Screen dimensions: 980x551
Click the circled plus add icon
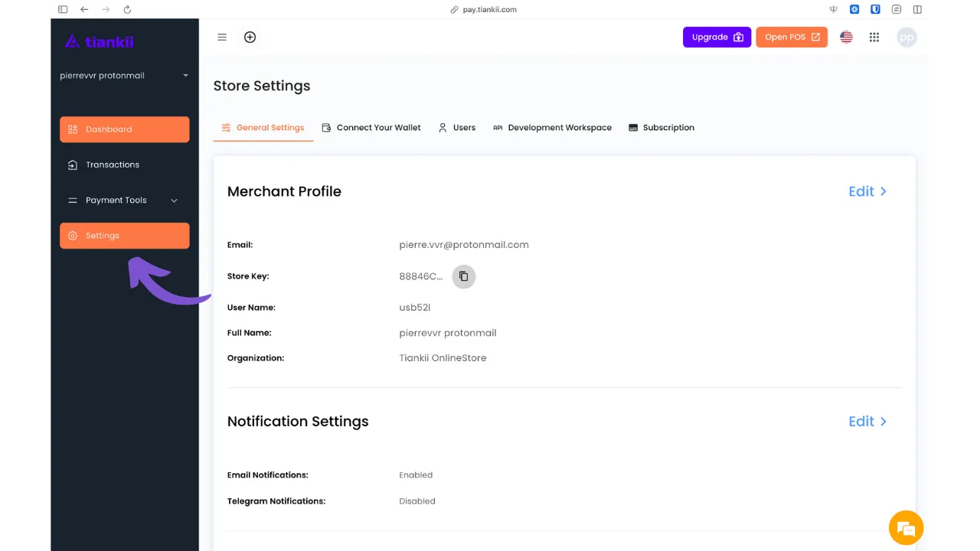click(x=250, y=37)
